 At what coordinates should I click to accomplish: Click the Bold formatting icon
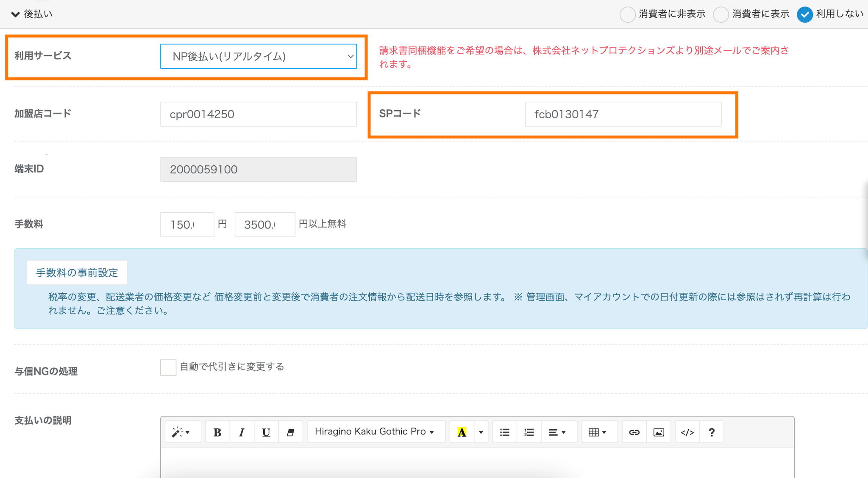point(217,432)
